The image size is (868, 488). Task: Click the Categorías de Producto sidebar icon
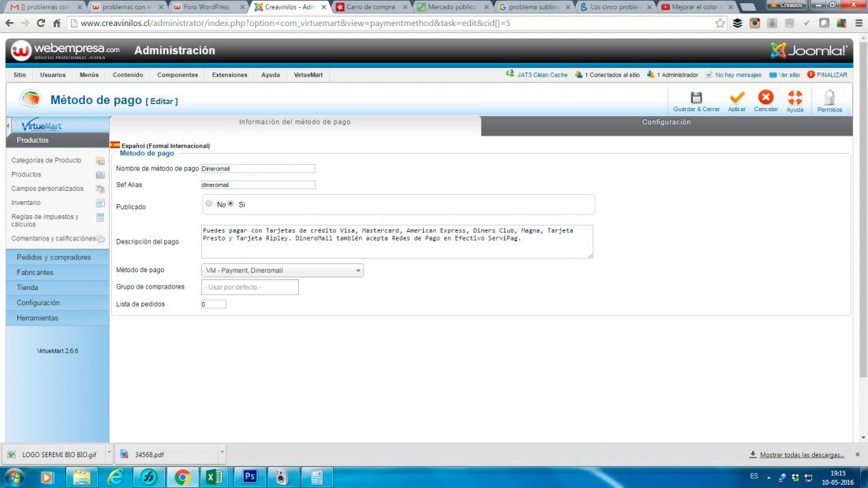pyautogui.click(x=100, y=161)
